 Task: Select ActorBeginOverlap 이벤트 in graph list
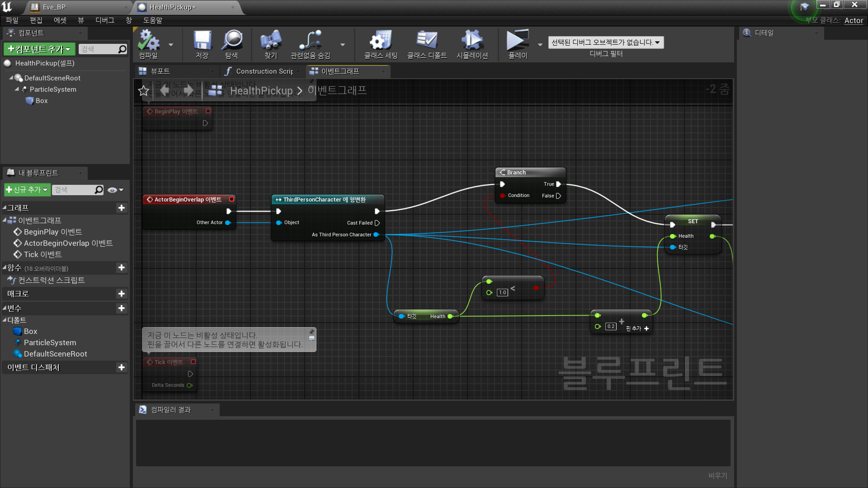click(68, 243)
